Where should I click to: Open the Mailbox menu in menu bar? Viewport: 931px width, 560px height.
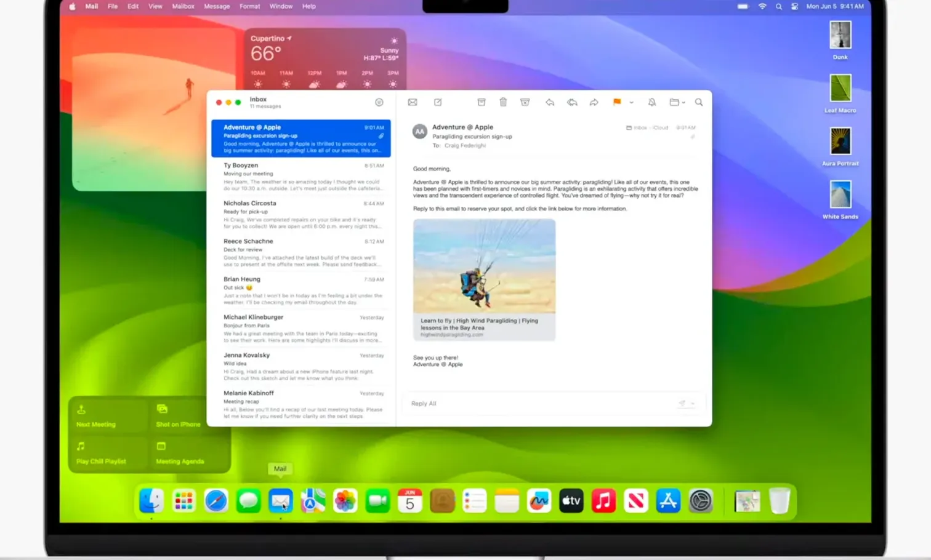[183, 6]
